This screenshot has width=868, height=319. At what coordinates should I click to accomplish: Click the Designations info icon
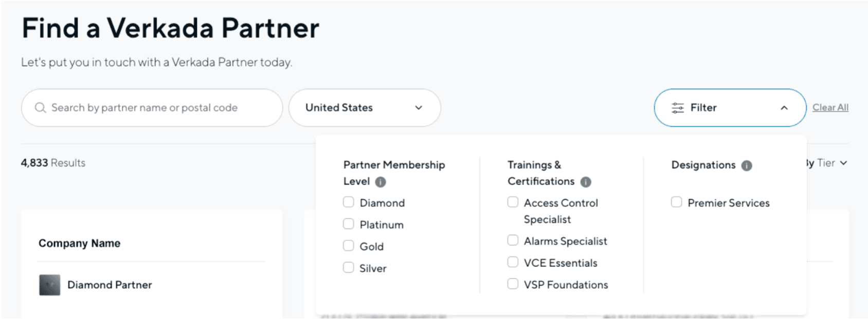pyautogui.click(x=746, y=165)
